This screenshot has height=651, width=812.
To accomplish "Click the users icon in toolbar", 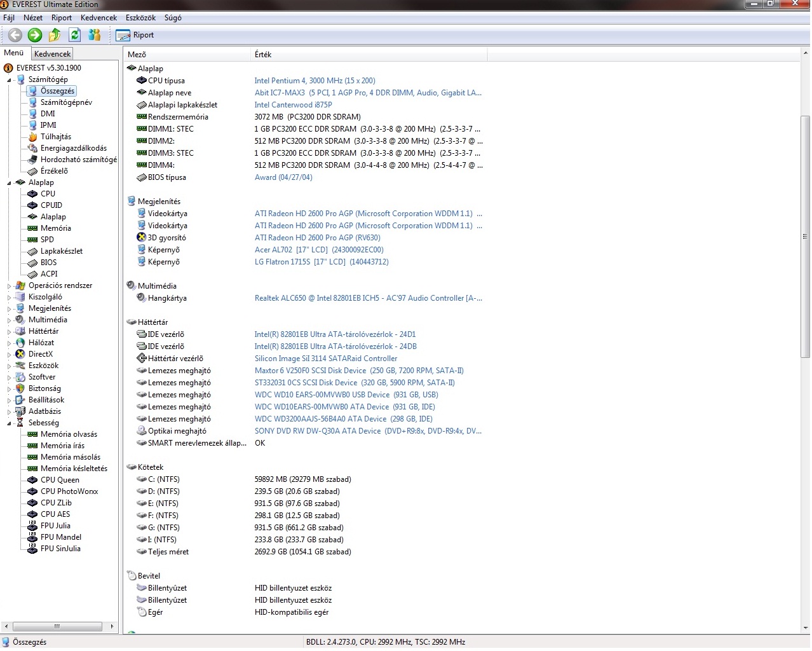I will click(95, 35).
